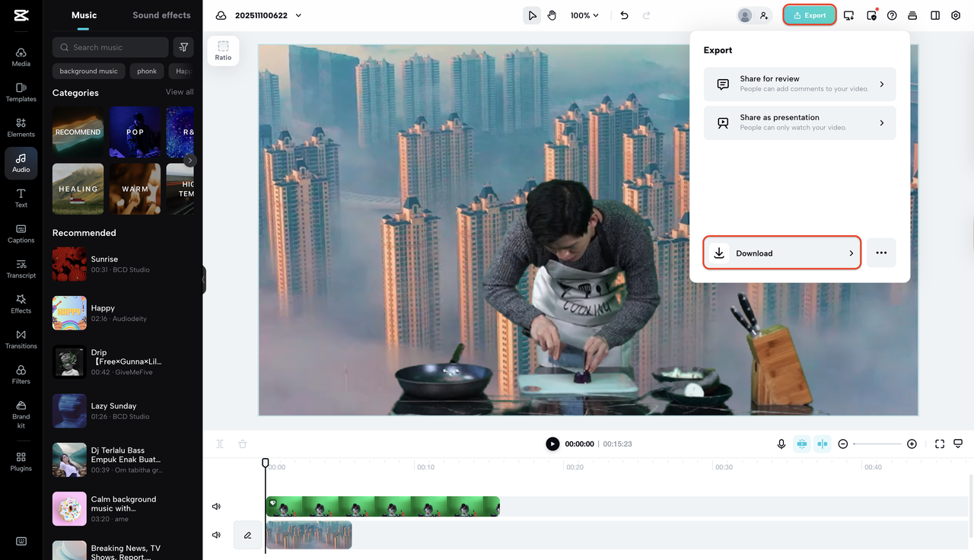Viewport: 974px width, 560px height.
Task: Open Share for review in the Export panel
Action: (x=799, y=84)
